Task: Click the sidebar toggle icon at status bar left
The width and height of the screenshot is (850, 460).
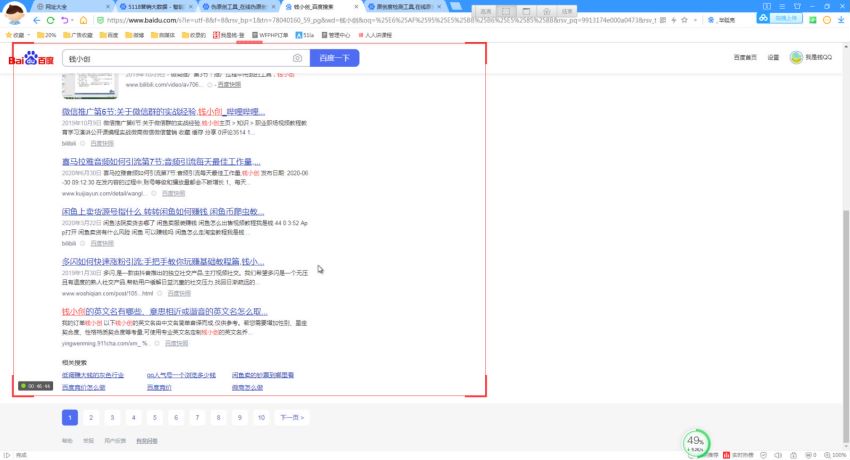Action: click(x=7, y=455)
